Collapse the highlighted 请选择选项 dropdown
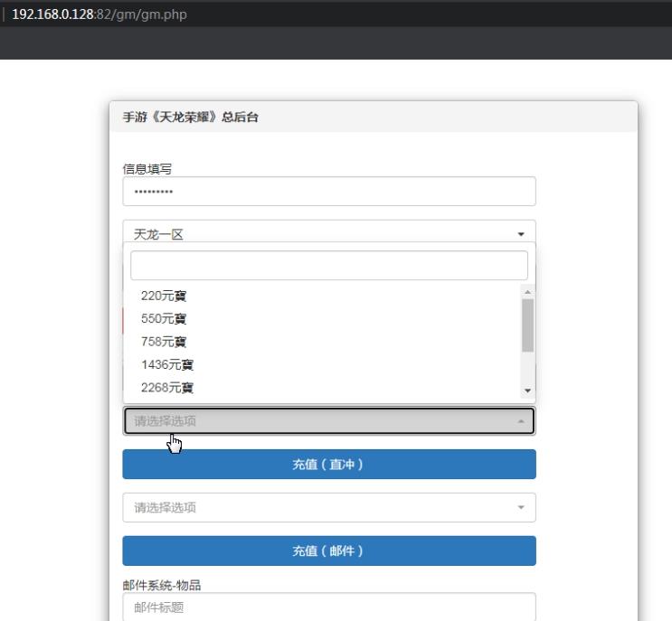Viewport: 672px width, 621px height. (328, 421)
